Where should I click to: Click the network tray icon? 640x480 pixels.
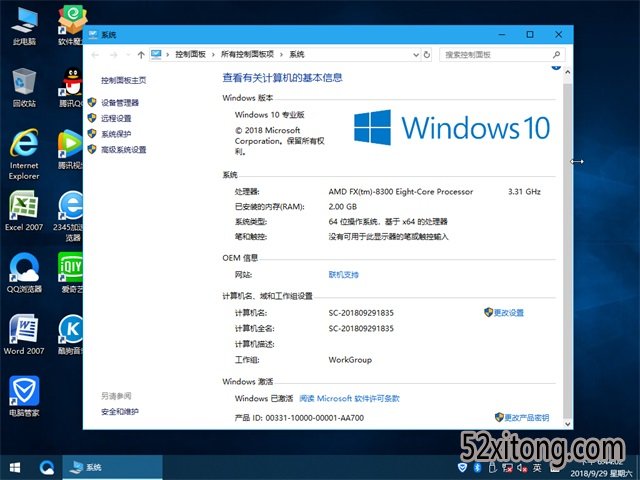pos(507,467)
